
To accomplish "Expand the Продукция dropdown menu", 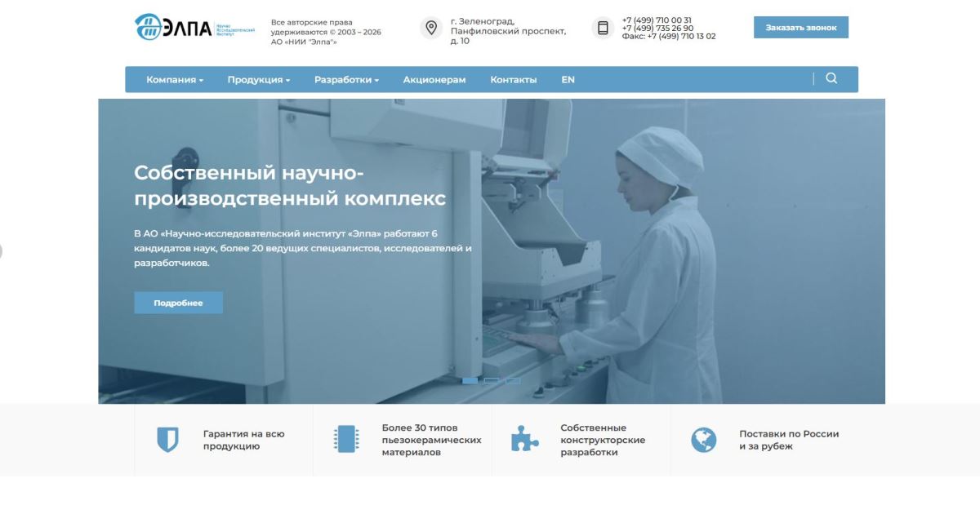I will pos(259,80).
